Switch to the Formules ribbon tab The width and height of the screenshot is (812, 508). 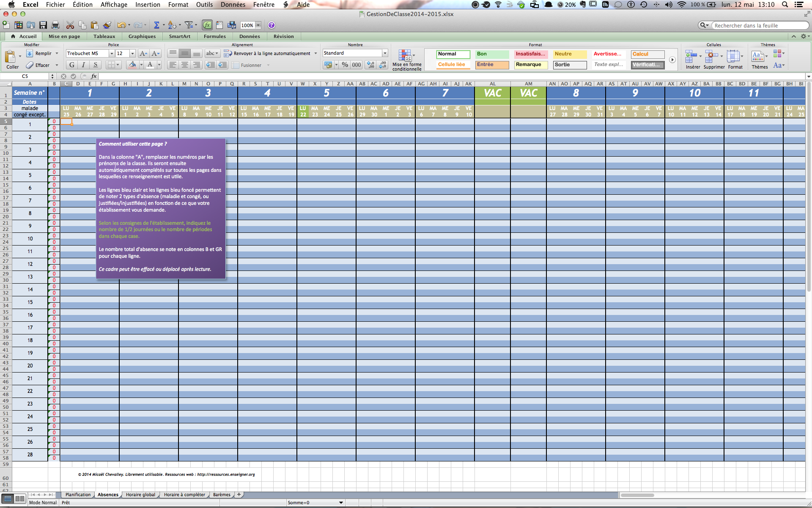[x=214, y=36]
